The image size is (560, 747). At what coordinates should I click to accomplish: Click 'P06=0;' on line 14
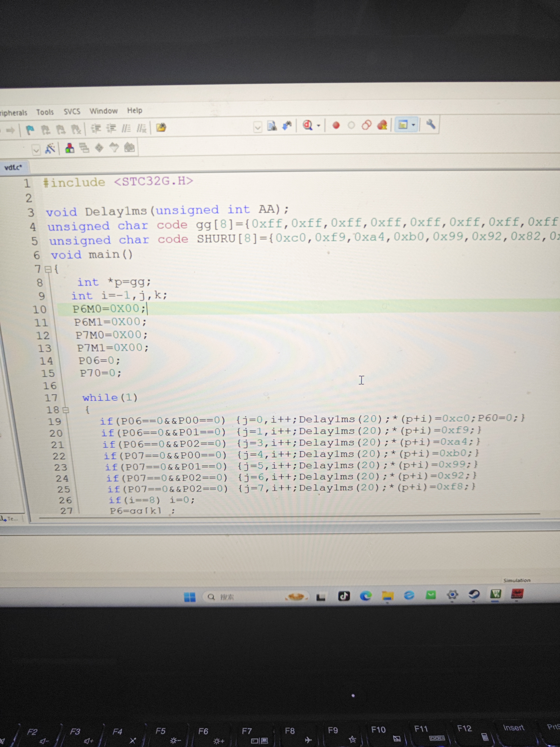[99, 361]
